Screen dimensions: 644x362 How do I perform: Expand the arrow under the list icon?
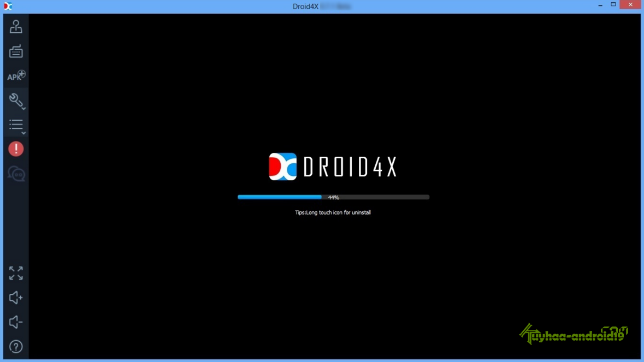[x=24, y=133]
